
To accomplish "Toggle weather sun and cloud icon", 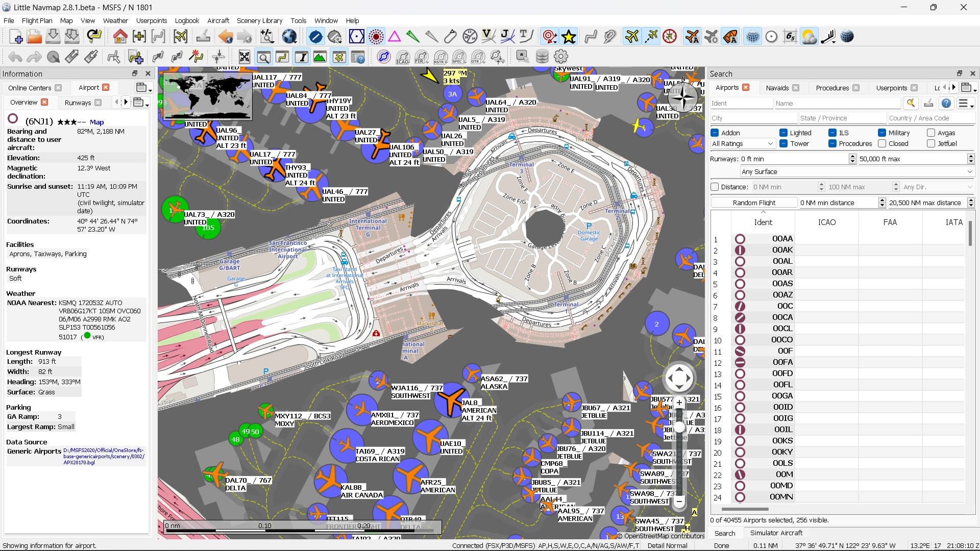I will [x=809, y=37].
